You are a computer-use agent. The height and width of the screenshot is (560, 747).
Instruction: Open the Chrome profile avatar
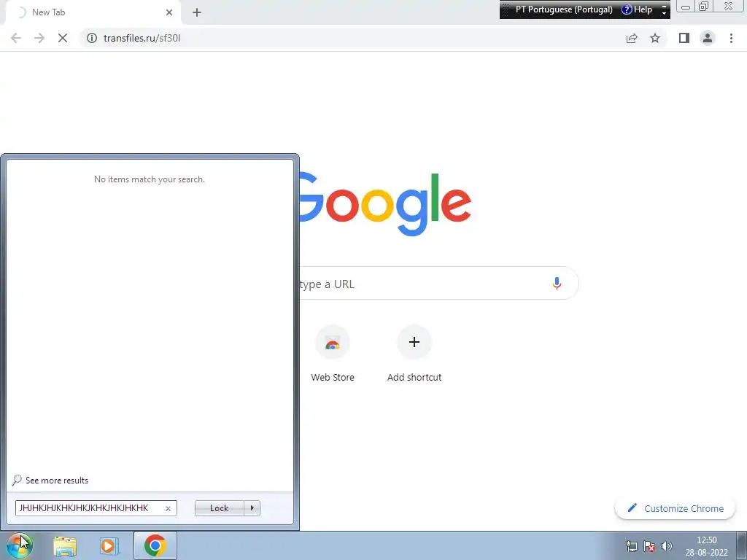pyautogui.click(x=708, y=38)
